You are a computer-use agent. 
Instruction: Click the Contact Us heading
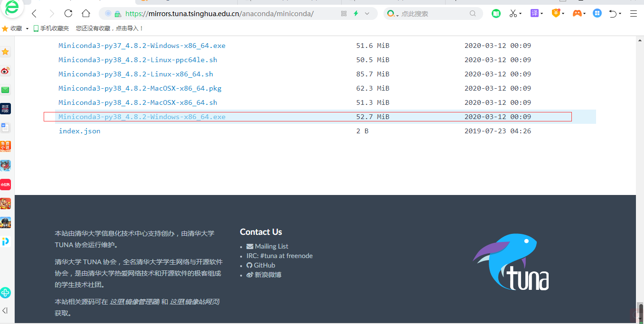261,232
